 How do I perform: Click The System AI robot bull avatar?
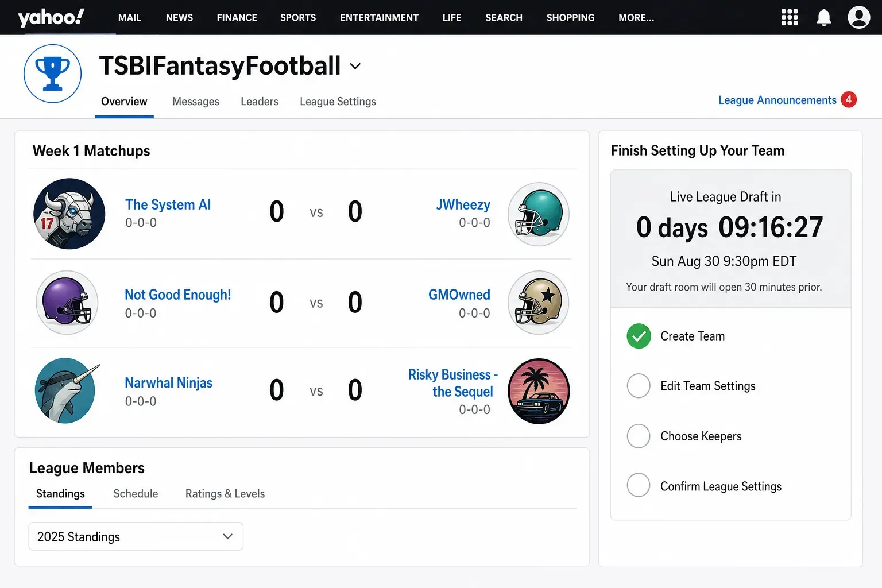[x=69, y=214]
